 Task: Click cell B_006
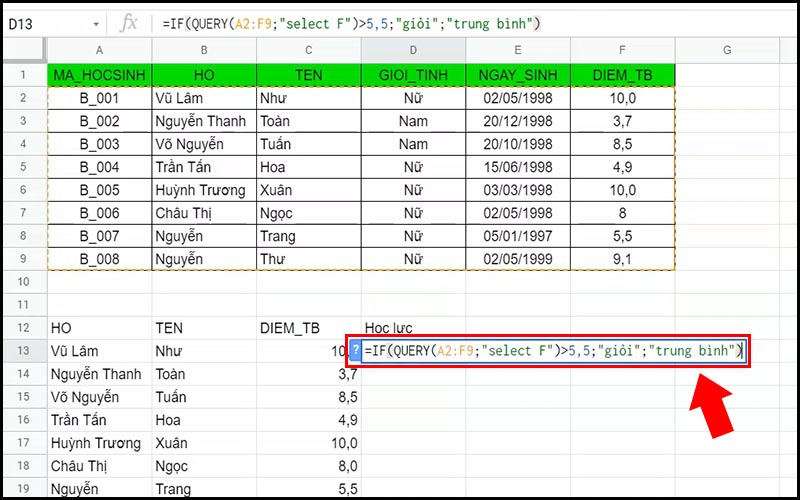[x=99, y=213]
